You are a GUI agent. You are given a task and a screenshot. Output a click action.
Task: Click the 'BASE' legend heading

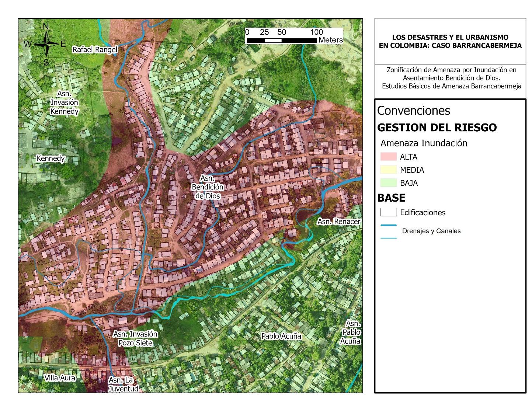point(391,198)
